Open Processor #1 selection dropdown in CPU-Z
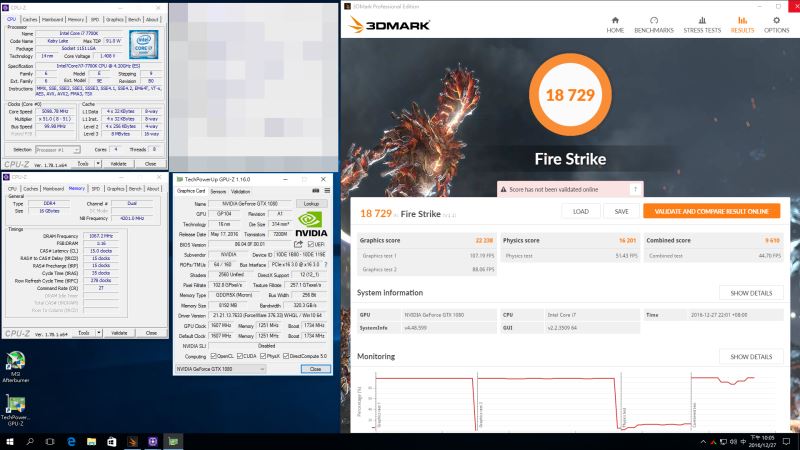Viewport: 800px width, 450px height. click(x=58, y=150)
